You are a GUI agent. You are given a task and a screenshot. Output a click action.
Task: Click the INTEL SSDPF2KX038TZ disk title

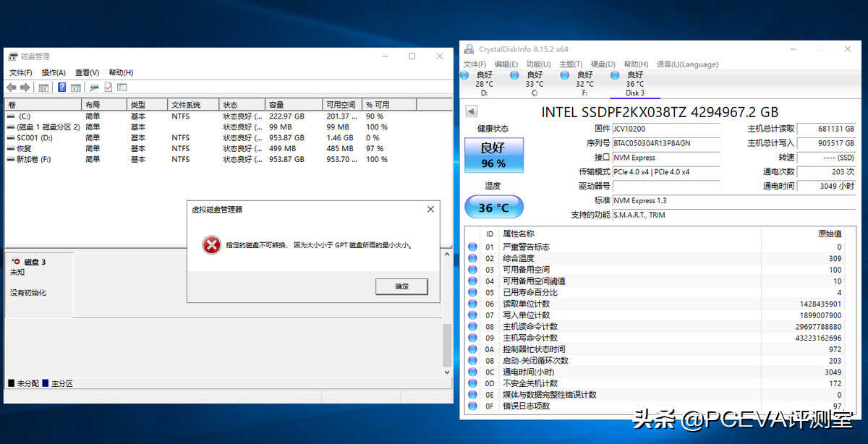point(660,112)
